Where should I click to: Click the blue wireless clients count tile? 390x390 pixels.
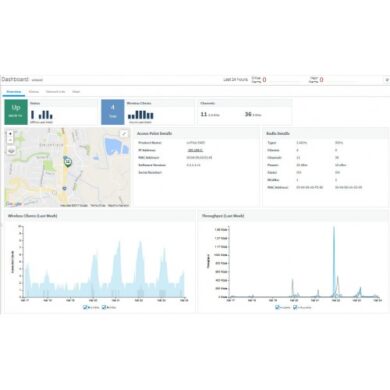113,112
